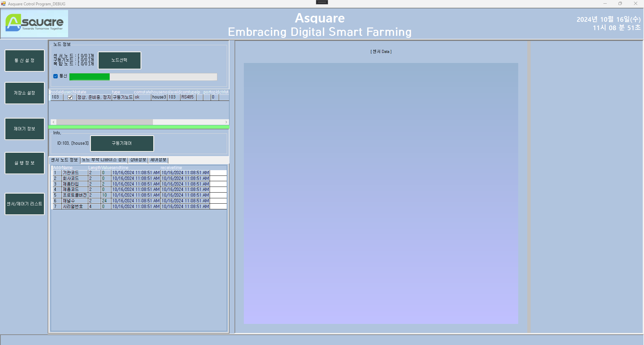Click the 구동기제어 actuator control button
Viewport: 644px width, 345px height.
122,143
